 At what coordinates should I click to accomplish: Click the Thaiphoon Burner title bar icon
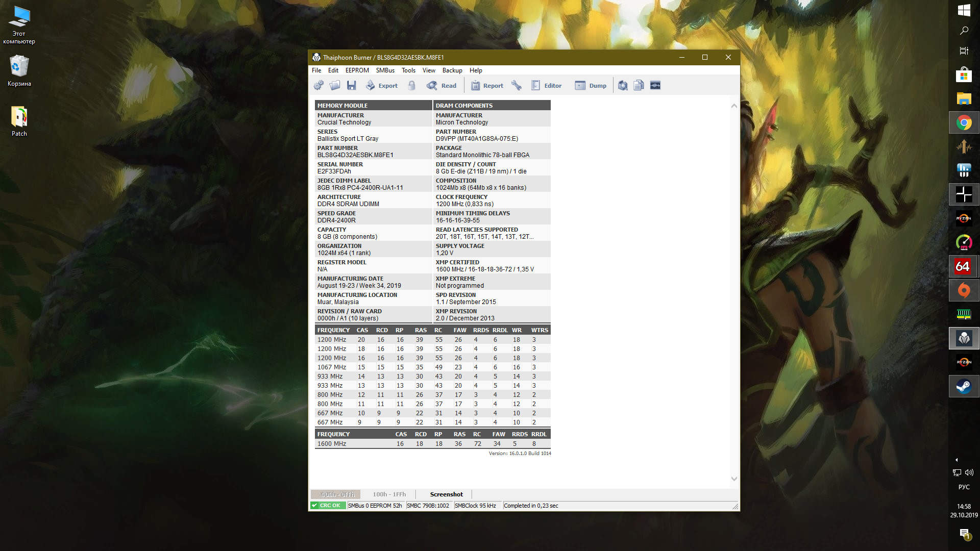point(316,57)
